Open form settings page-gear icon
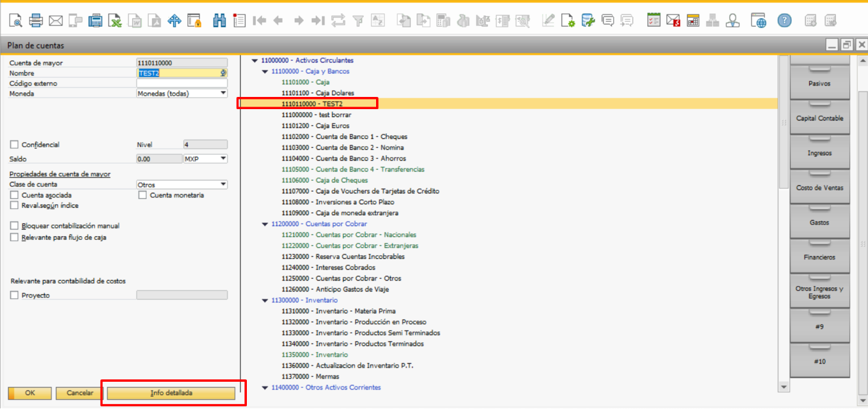The width and height of the screenshot is (868, 409). (x=568, y=21)
